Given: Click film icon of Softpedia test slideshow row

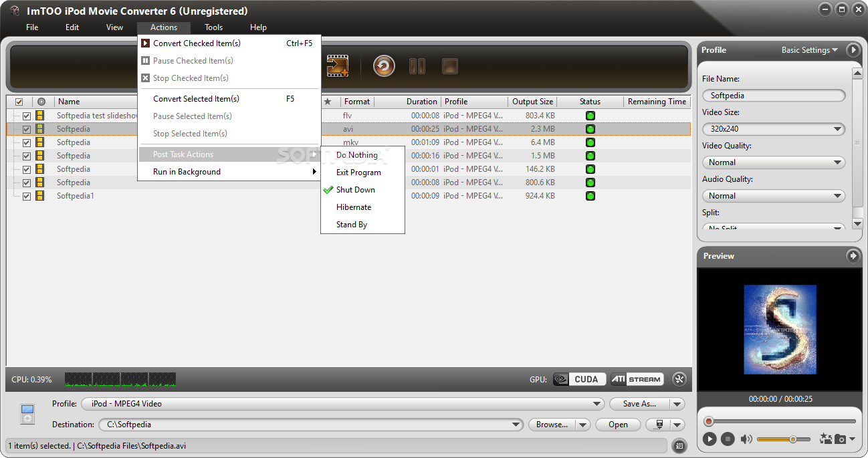Looking at the screenshot, I should 40,116.
